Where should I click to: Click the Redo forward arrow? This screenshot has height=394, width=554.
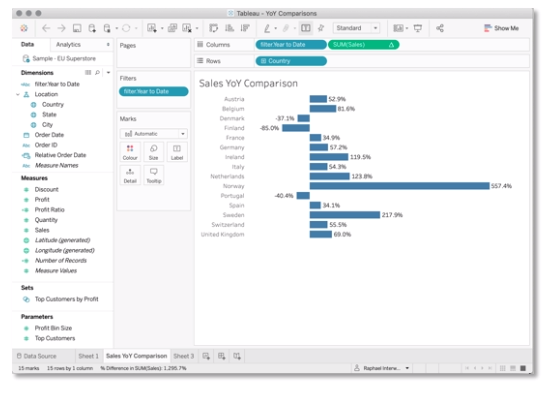tap(61, 28)
